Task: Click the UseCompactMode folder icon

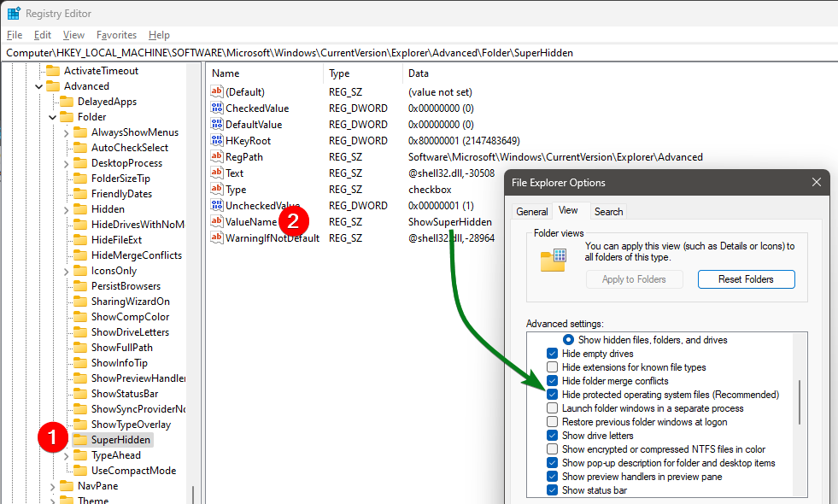Action: click(80, 471)
